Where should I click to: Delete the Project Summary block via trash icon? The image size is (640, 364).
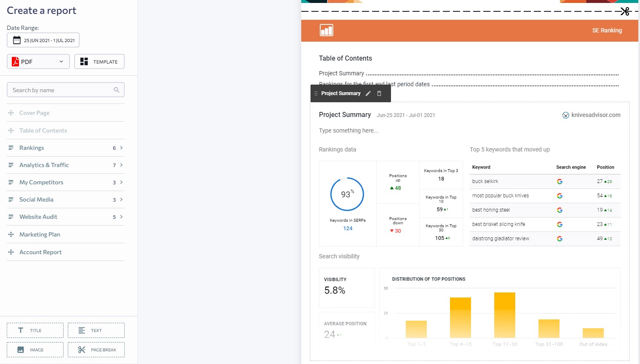click(x=379, y=93)
